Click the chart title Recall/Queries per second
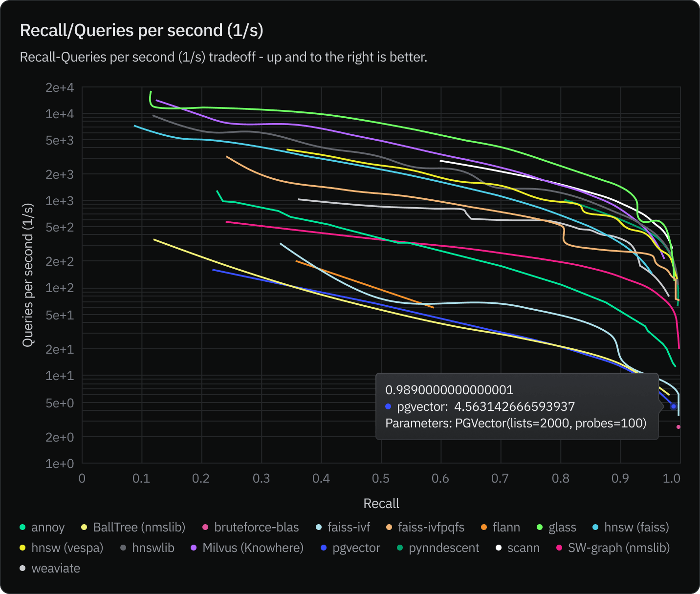 click(x=142, y=30)
